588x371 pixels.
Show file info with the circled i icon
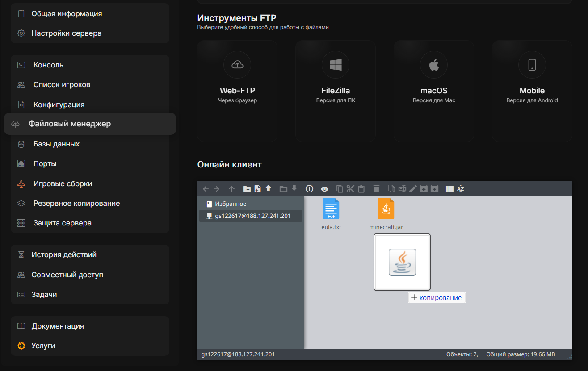(x=309, y=189)
